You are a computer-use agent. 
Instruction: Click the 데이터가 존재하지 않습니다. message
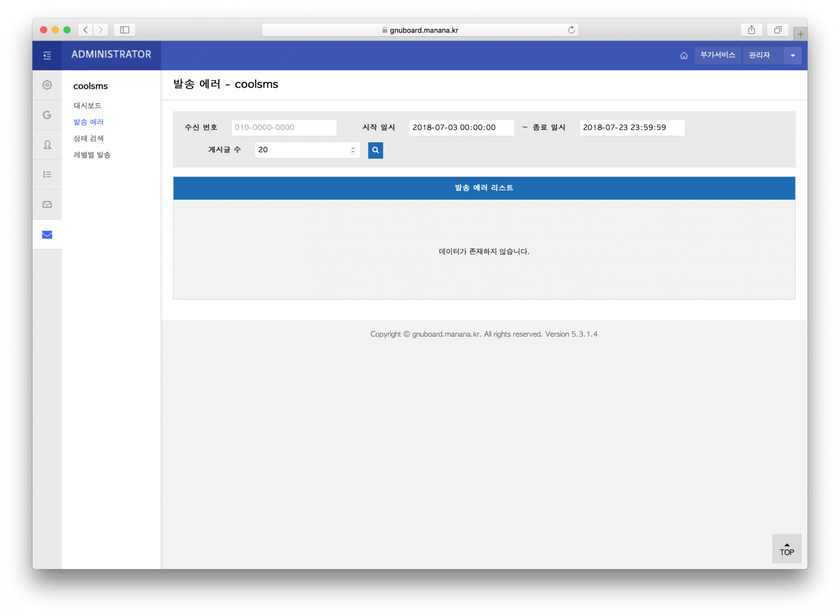click(484, 252)
